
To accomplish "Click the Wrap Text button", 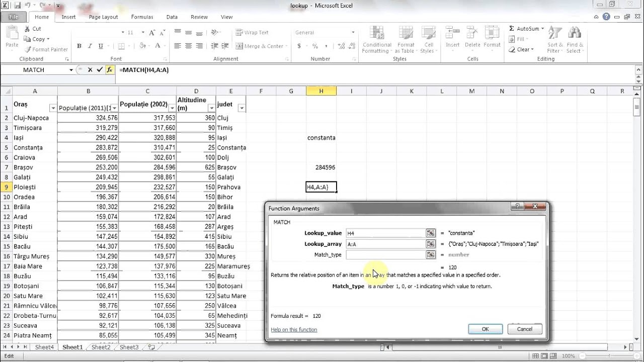I will (252, 32).
